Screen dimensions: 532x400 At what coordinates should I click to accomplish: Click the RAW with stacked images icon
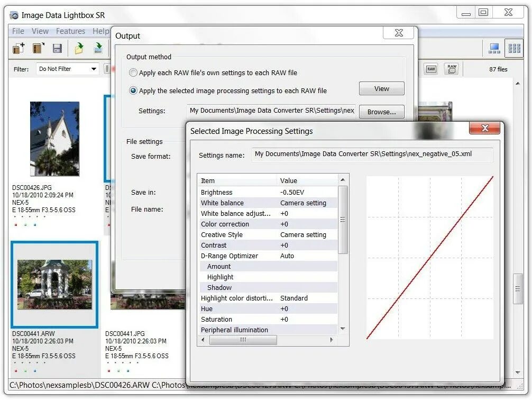coord(452,69)
